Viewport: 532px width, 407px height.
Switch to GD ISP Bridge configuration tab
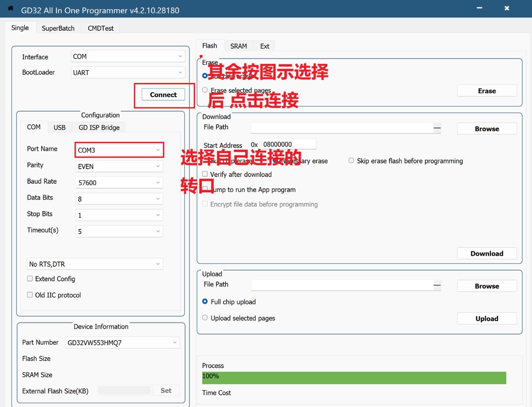coord(99,127)
